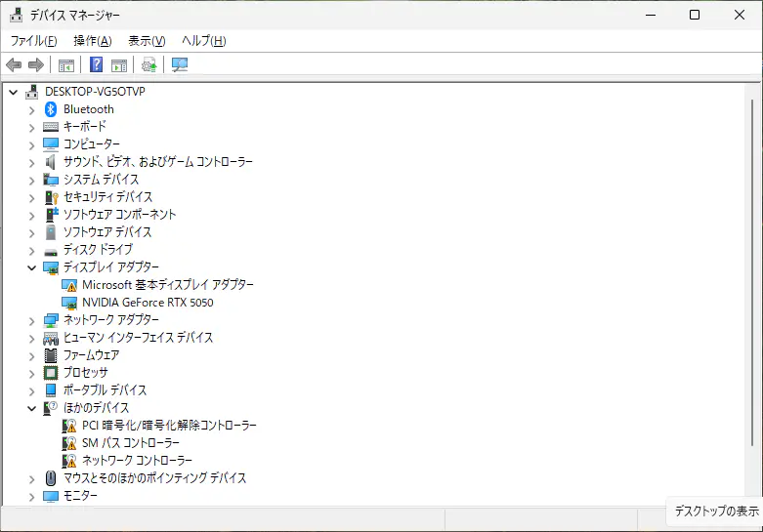Select the PCI 暗号化/暗号化解除コントローラー device

[x=169, y=426]
